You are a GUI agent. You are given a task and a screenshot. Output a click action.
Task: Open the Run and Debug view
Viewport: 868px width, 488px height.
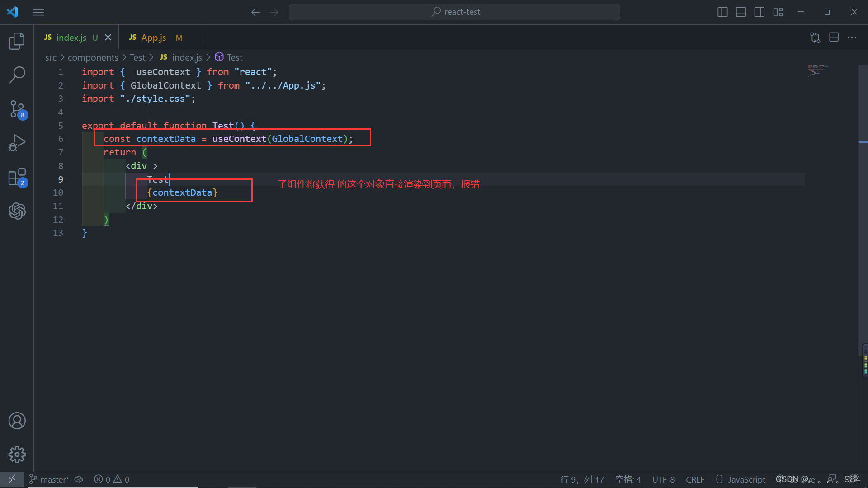17,143
